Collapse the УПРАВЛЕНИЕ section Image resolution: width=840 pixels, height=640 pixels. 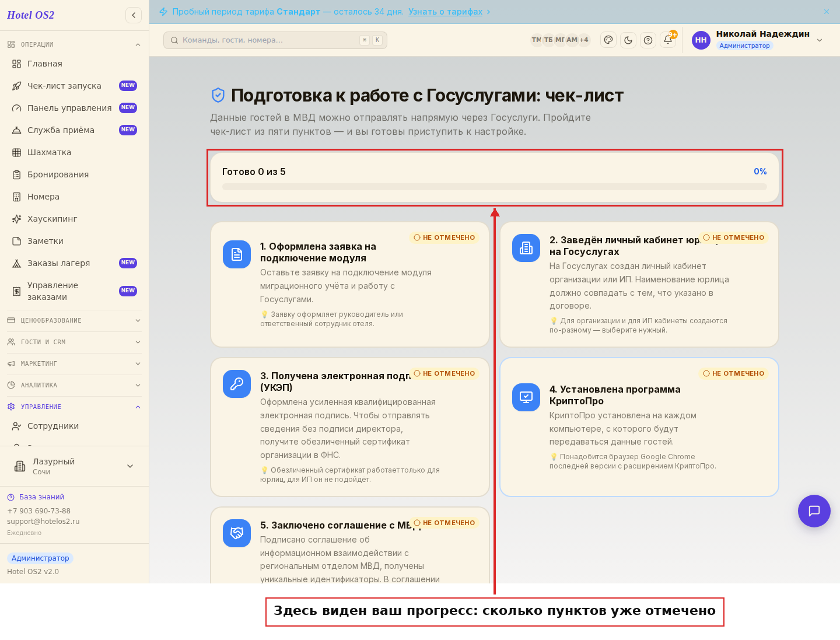pos(74,407)
